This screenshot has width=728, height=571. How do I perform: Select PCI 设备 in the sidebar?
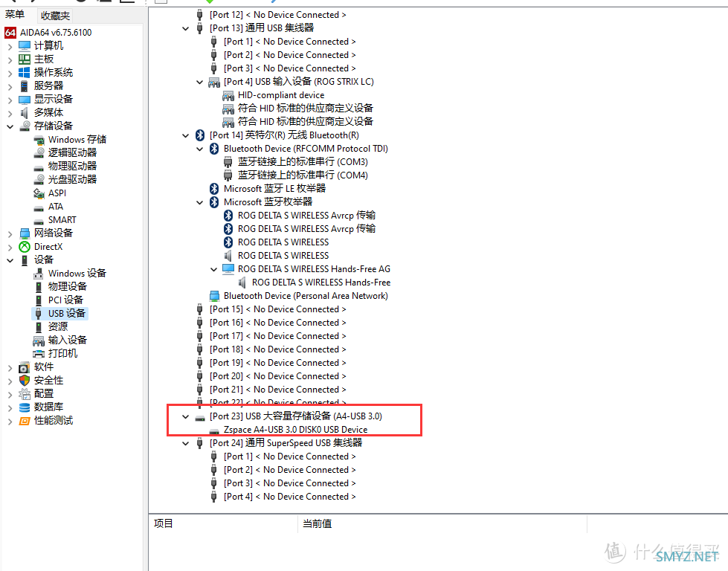(65, 300)
